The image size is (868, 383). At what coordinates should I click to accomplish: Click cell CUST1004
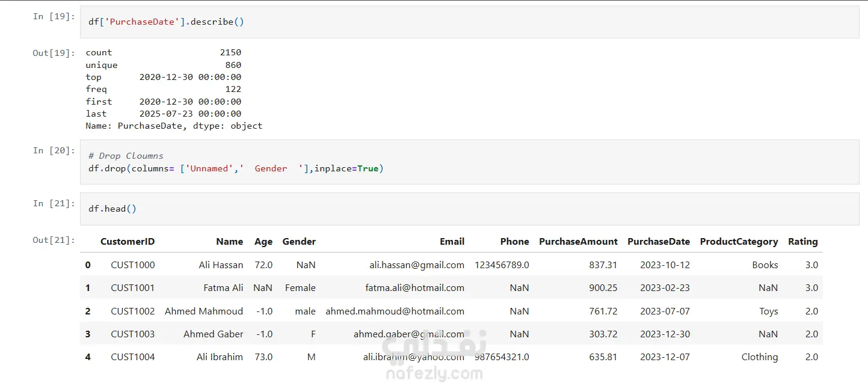[132, 357]
